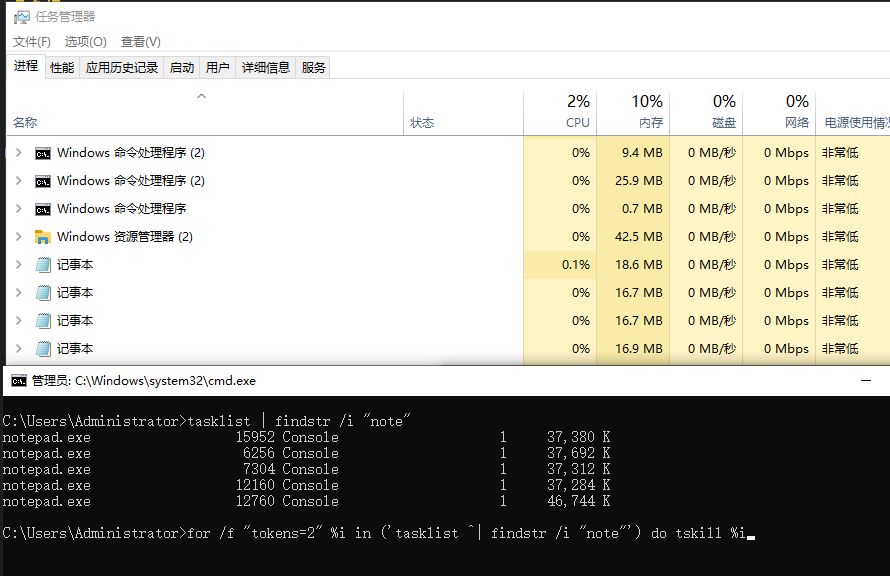
Task: Click the cmd.exe window title text
Action: click(x=144, y=381)
